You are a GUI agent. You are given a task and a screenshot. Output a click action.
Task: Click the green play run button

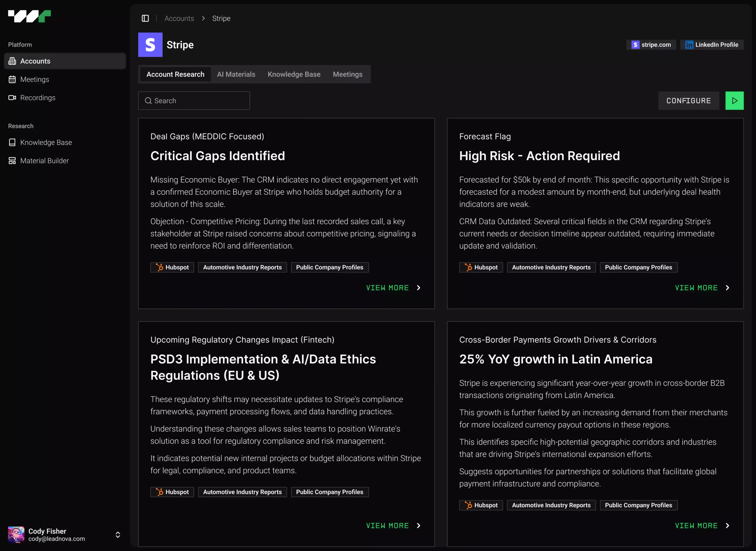pyautogui.click(x=734, y=101)
